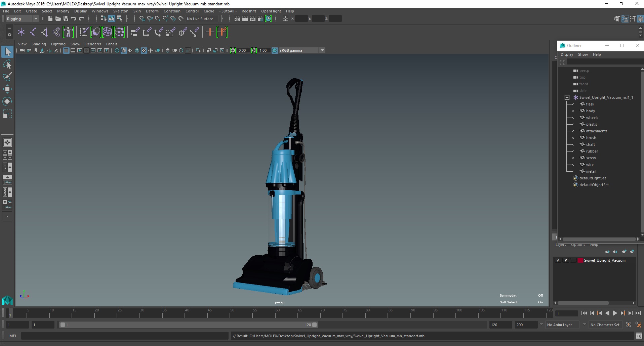Select the Create IK Handle shelf tool

tap(45, 32)
